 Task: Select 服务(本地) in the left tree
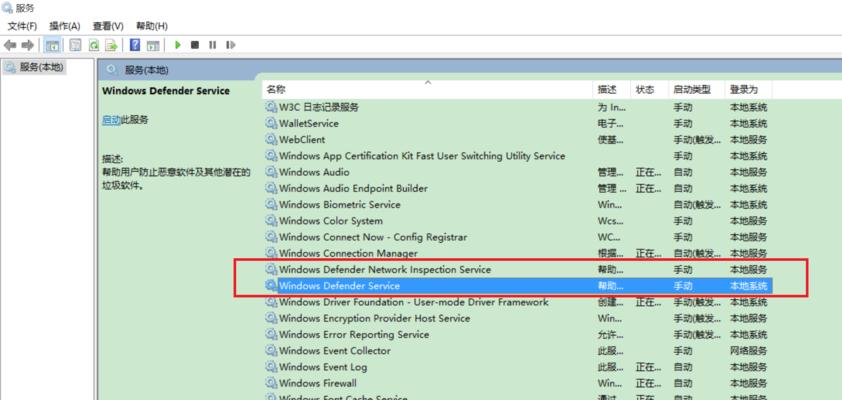coord(41,67)
